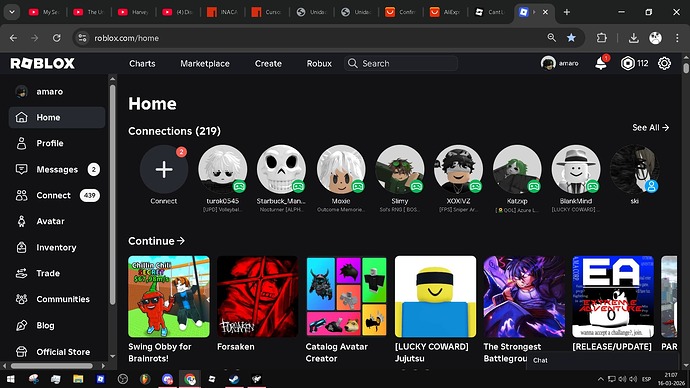Open Catalog Avatar Creator thumbnail

pos(346,296)
